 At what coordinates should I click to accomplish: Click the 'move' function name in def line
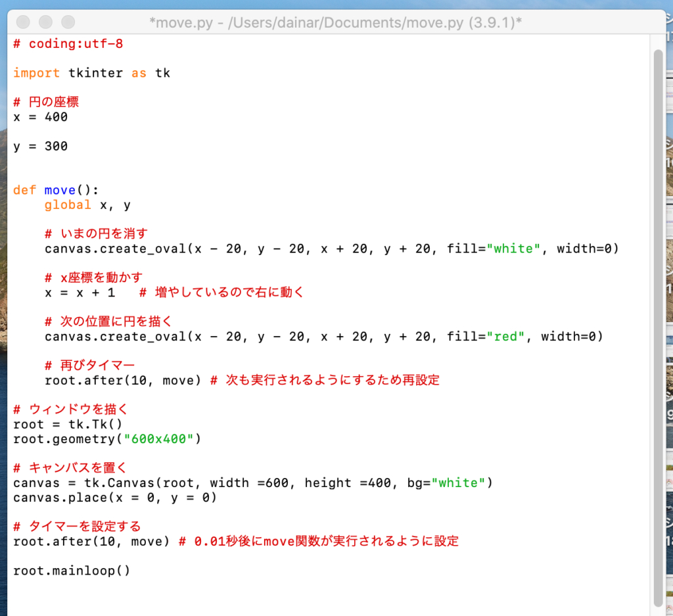coord(60,190)
